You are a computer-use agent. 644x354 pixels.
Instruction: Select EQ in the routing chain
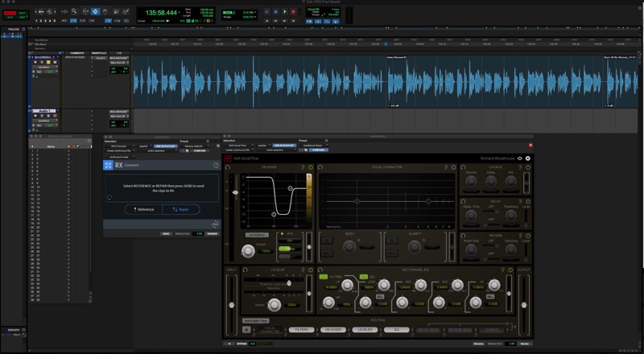[x=396, y=329]
